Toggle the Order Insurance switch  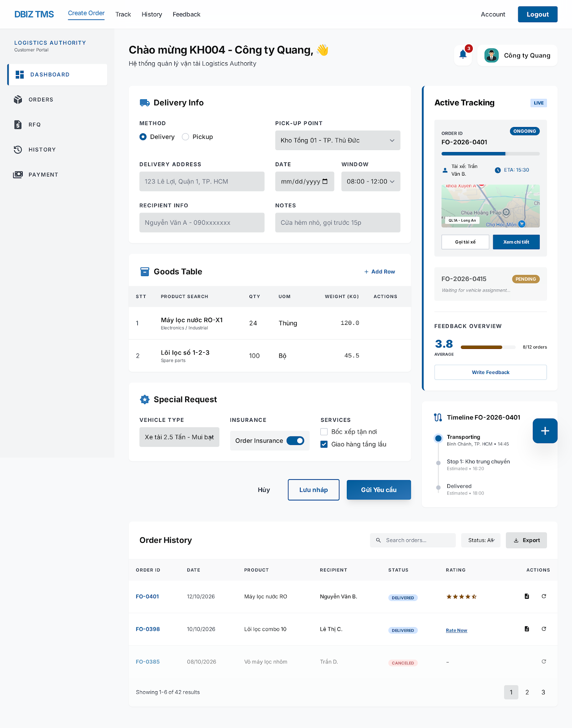click(295, 440)
